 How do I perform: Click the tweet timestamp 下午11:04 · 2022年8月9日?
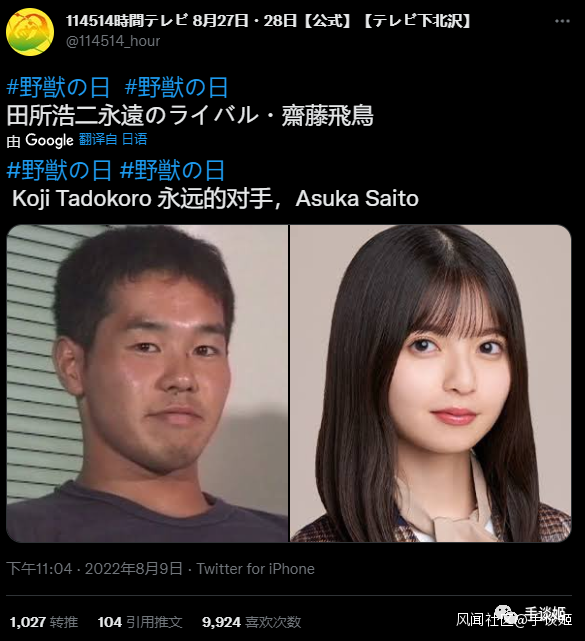94,569
